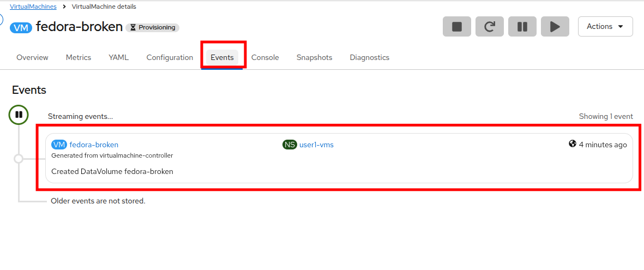Pause the event streaming with round button

(x=19, y=115)
